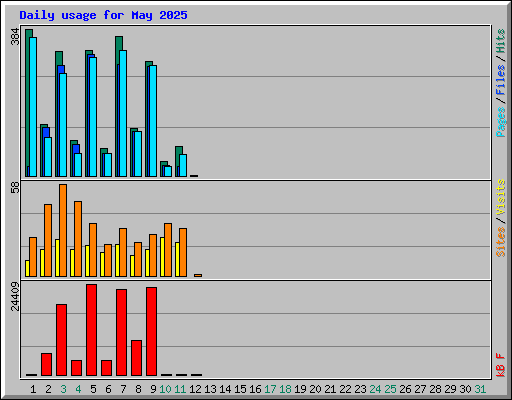Click the cyan pages bar for day 7
The image size is (512, 400).
pyautogui.click(x=123, y=113)
